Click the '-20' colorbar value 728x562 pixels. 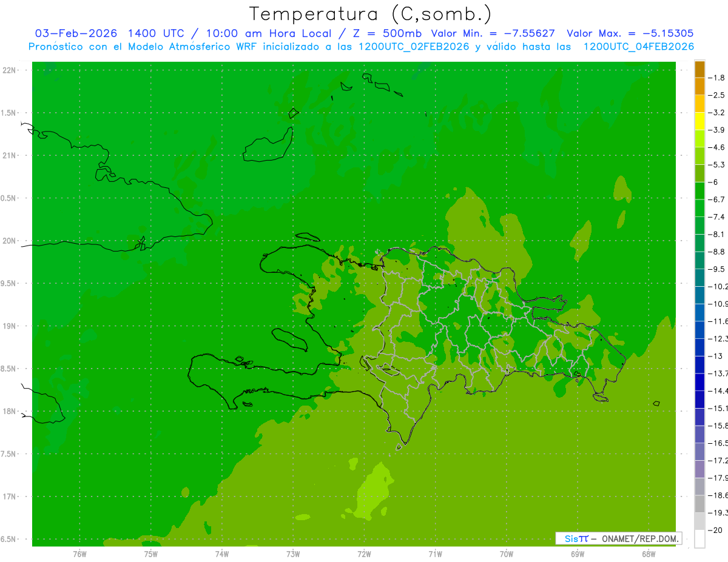715,530
